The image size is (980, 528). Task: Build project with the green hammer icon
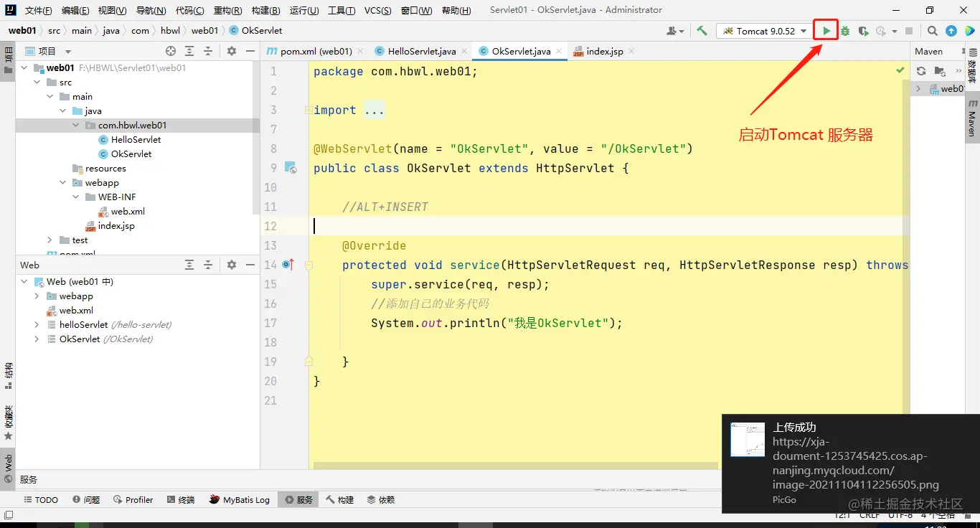pyautogui.click(x=702, y=31)
